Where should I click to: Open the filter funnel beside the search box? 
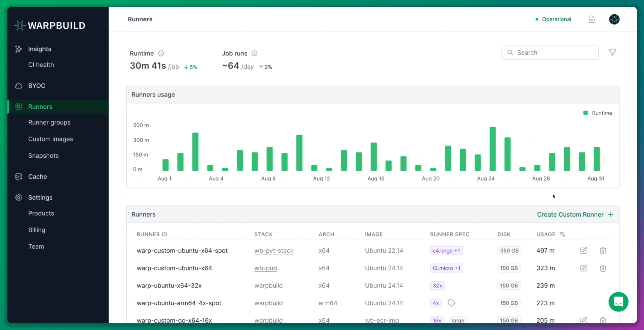click(613, 52)
